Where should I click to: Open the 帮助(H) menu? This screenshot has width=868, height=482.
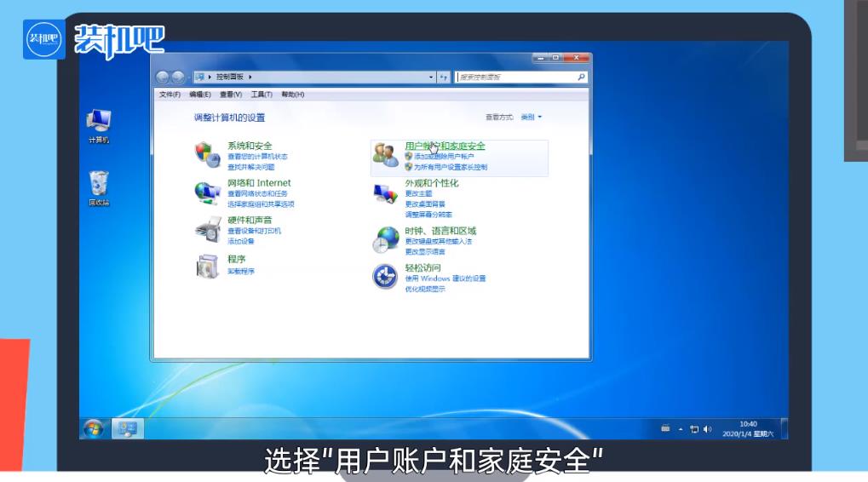tap(293, 95)
